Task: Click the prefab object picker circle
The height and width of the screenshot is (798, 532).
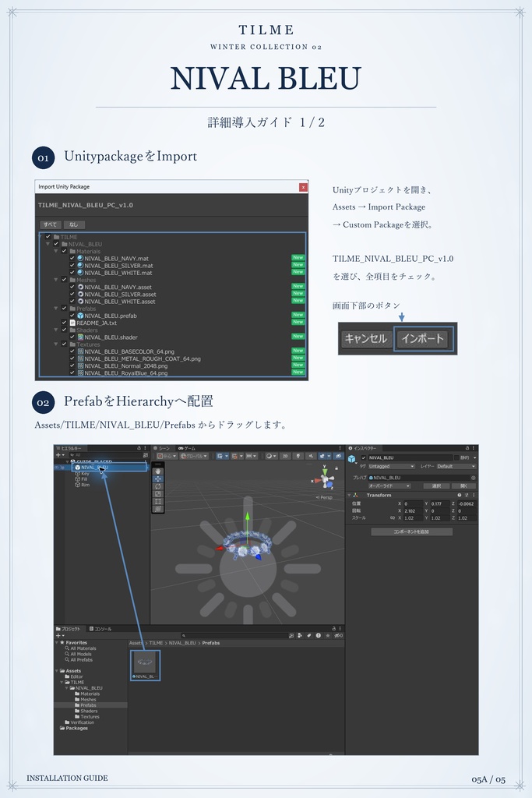Action: tap(473, 478)
